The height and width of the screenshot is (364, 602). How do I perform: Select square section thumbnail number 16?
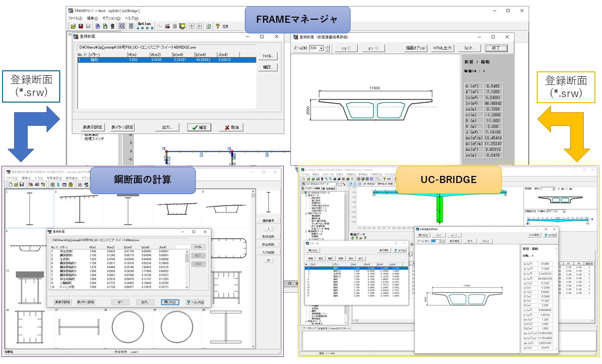[x=29, y=327]
